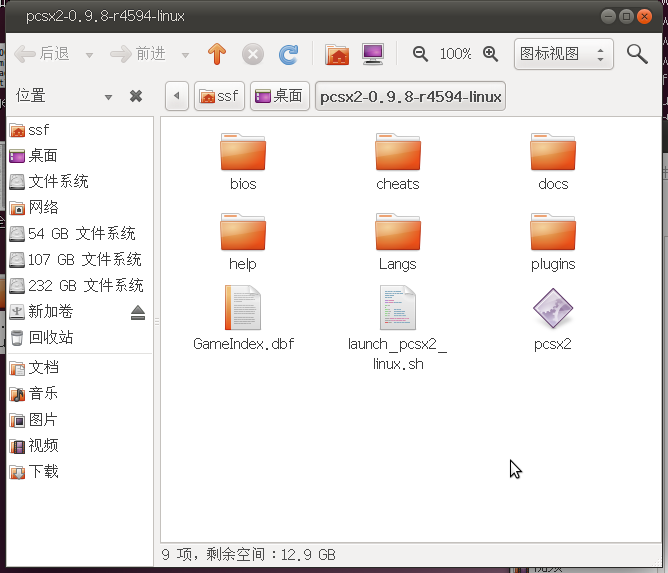Open the 107 GB 文件系统 volume
Screen dimensions: 668x573
click(80, 260)
